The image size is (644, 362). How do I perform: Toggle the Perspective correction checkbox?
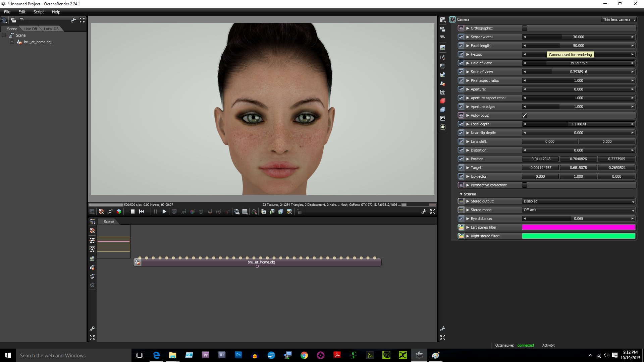click(x=525, y=185)
